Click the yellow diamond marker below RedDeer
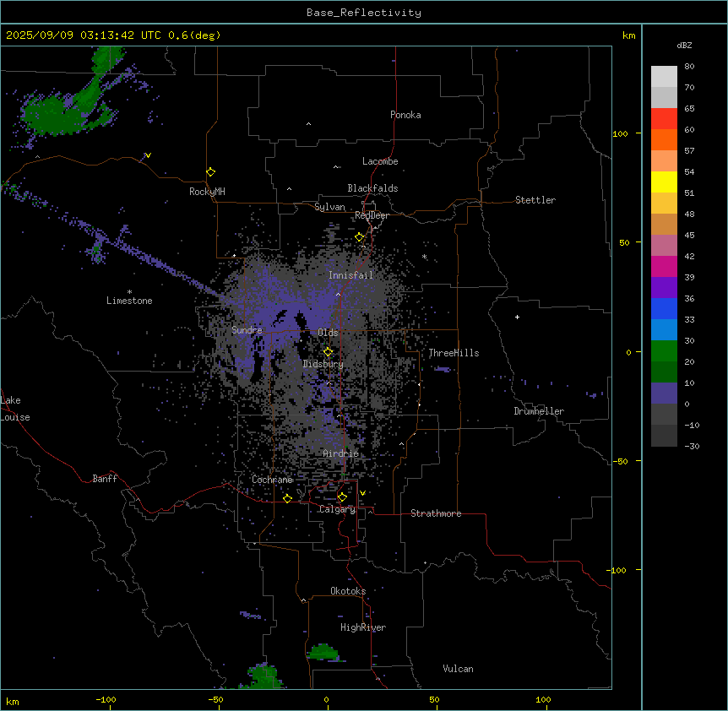 pyautogui.click(x=360, y=237)
